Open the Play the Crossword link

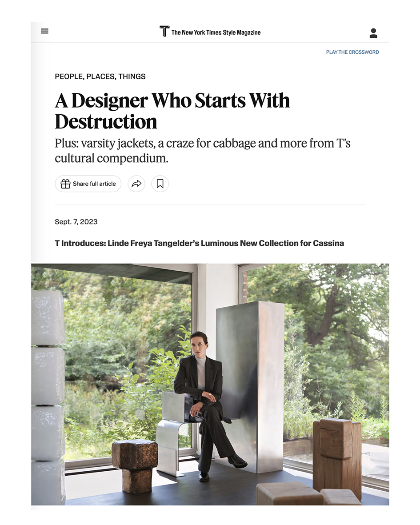coord(352,52)
